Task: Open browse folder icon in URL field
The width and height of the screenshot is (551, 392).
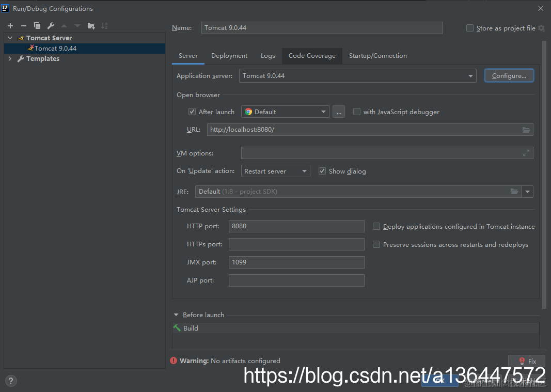Action: click(526, 130)
